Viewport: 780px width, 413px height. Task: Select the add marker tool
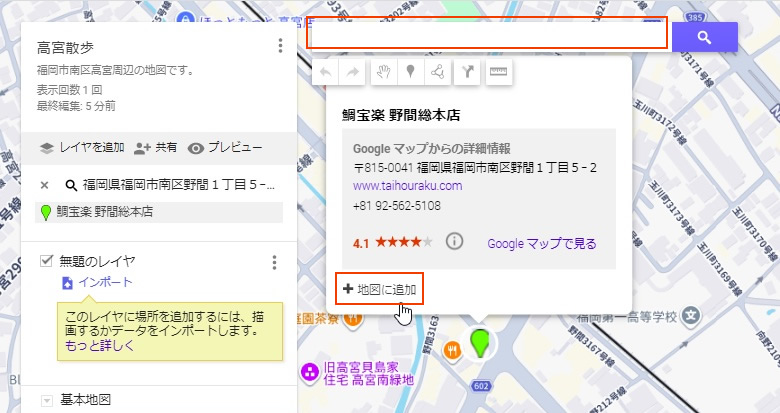click(410, 73)
